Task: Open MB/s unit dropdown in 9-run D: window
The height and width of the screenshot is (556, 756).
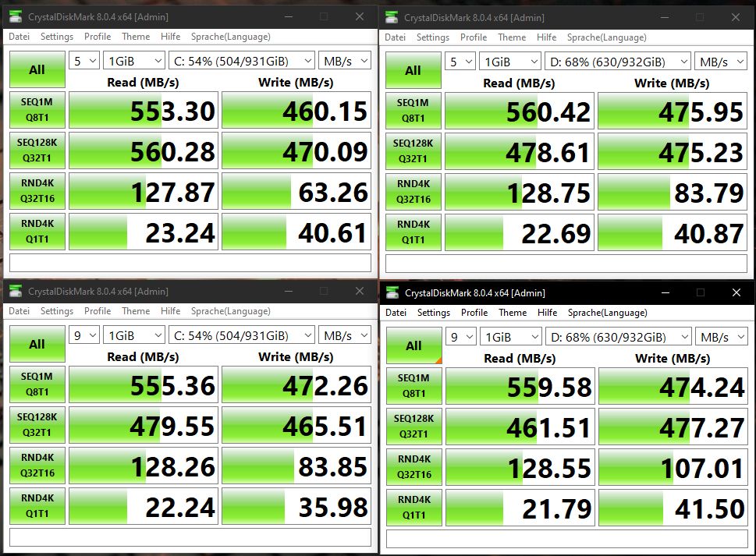Action: click(722, 337)
